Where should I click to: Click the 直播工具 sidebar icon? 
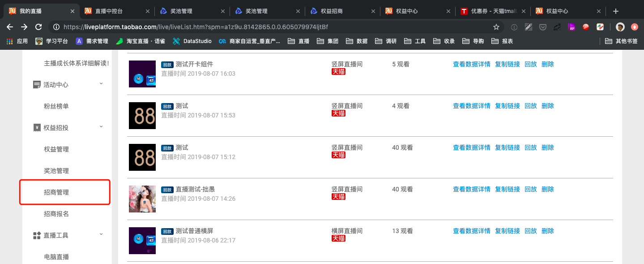click(37, 235)
